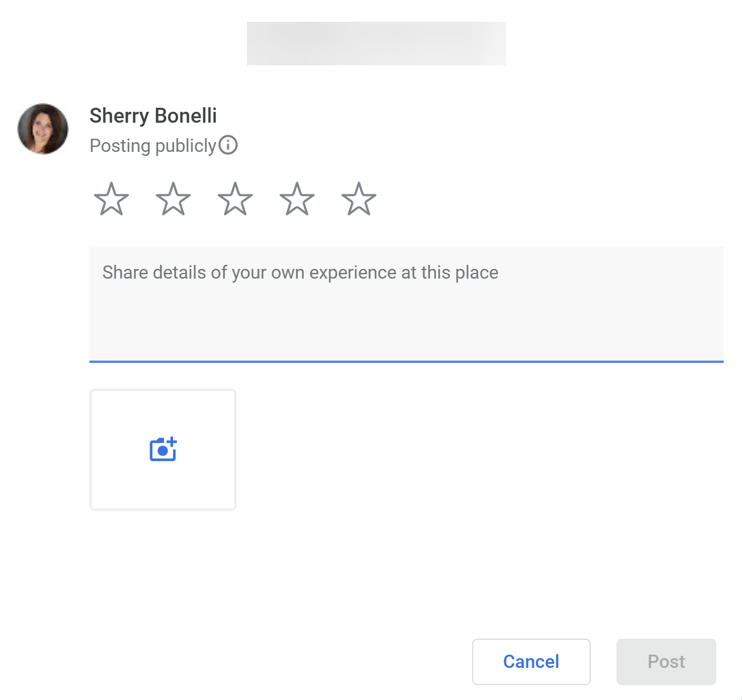Toggle the middle star selection
The image size is (742, 700).
235,200
